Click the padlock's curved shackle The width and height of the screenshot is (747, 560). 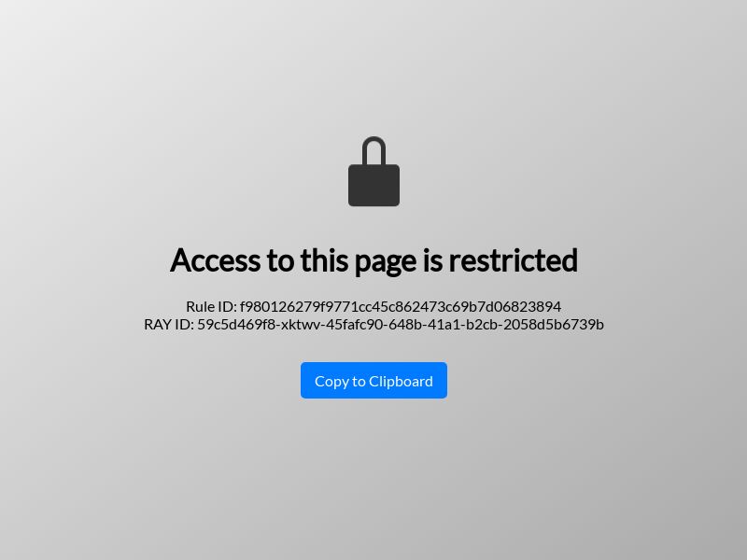(374, 150)
